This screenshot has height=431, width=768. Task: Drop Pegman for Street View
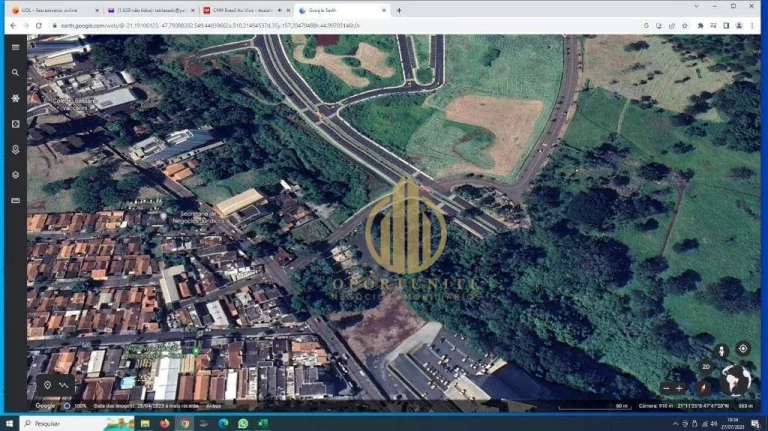pos(721,351)
